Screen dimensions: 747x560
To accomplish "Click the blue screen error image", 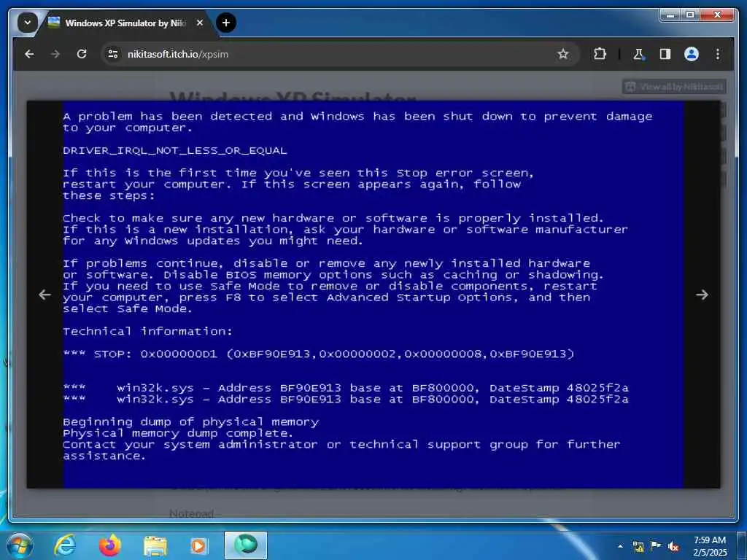I will click(x=373, y=295).
